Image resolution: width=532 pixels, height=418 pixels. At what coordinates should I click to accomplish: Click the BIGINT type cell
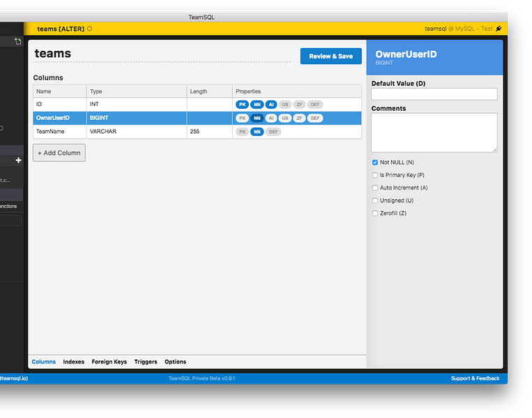(x=137, y=118)
